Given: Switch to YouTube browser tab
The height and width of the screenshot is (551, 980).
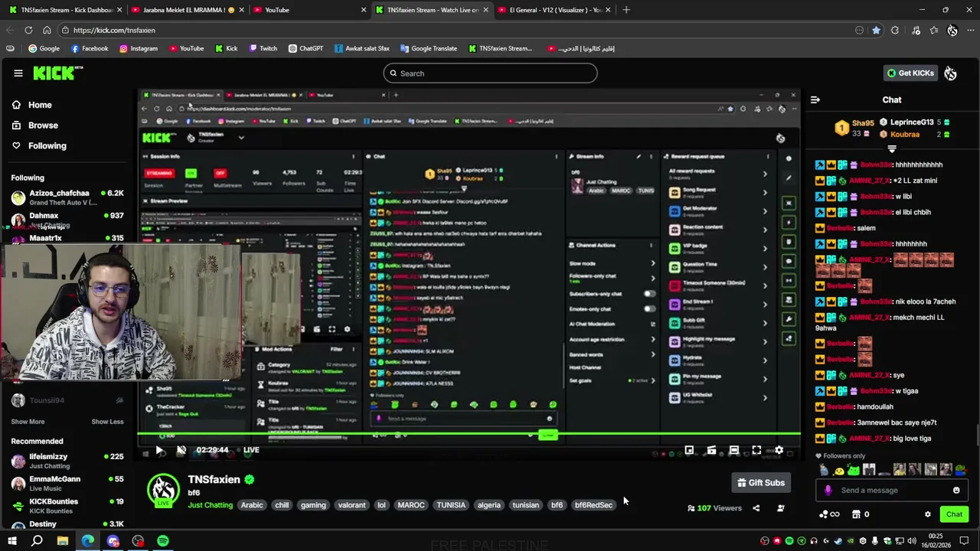Looking at the screenshot, I should [x=309, y=10].
